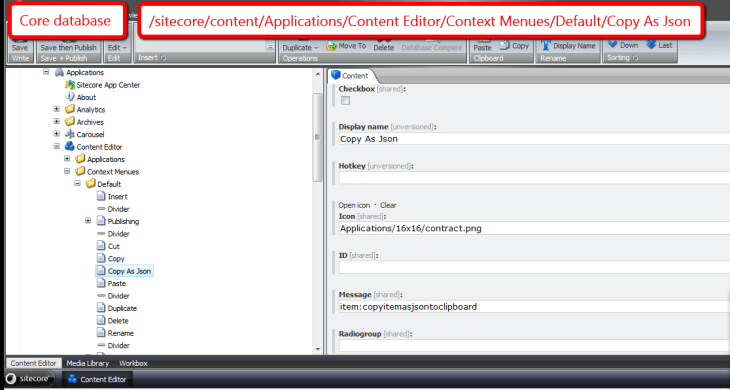Image resolution: width=730 pixels, height=390 pixels.
Task: Click the Delete item icon in tree
Action: (x=101, y=320)
